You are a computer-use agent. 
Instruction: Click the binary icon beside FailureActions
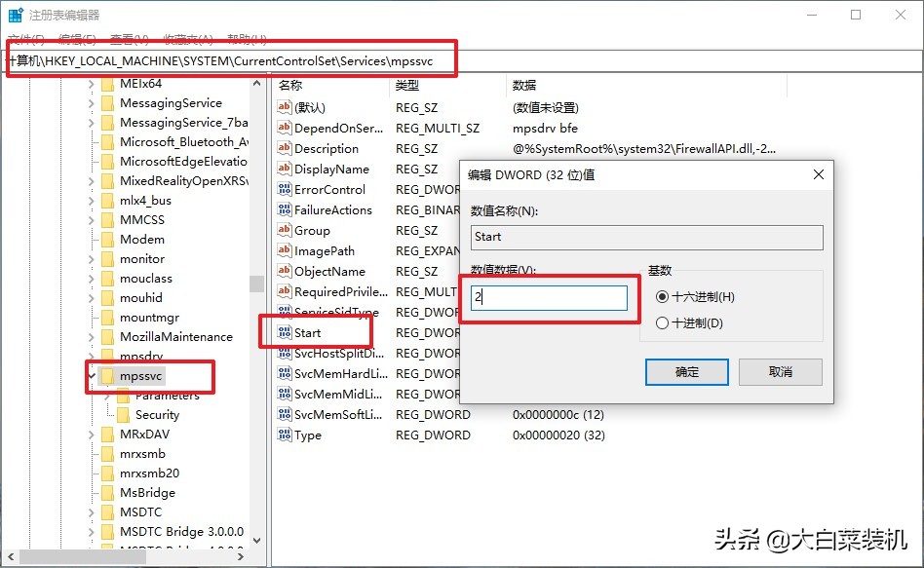(286, 209)
